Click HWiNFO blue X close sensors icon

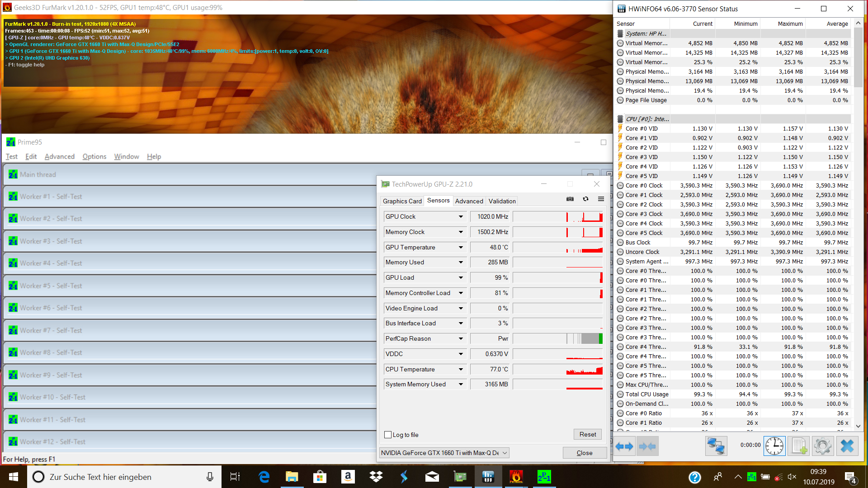[847, 446]
